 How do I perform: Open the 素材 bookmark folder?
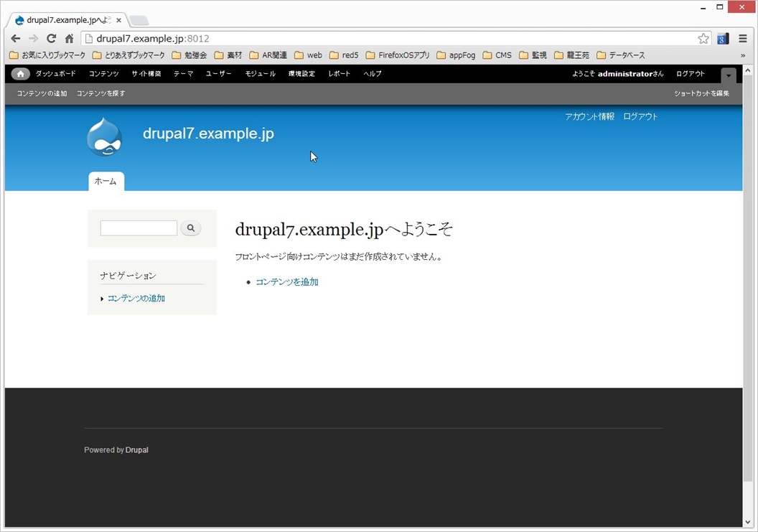click(228, 55)
